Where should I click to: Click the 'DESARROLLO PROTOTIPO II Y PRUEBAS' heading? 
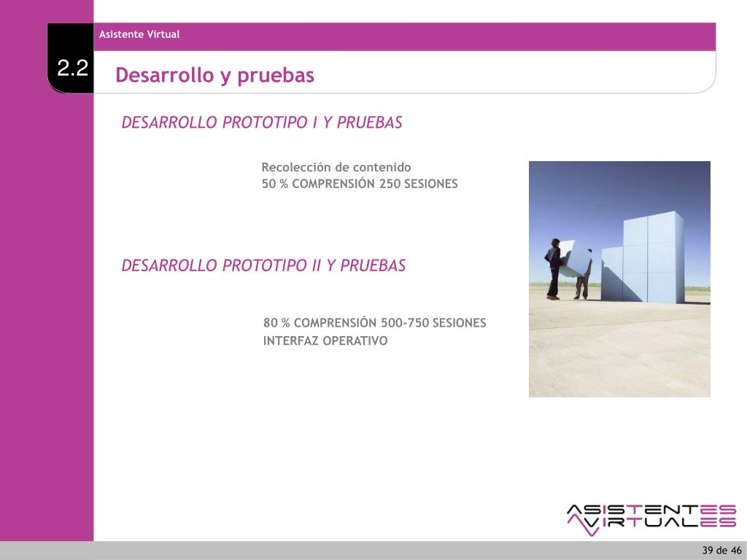point(263,265)
